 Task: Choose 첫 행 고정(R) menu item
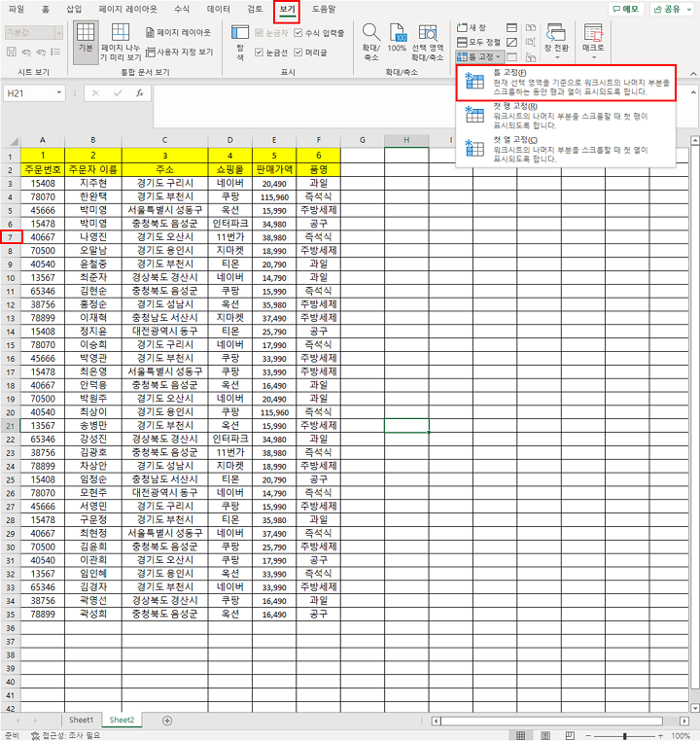(x=566, y=116)
